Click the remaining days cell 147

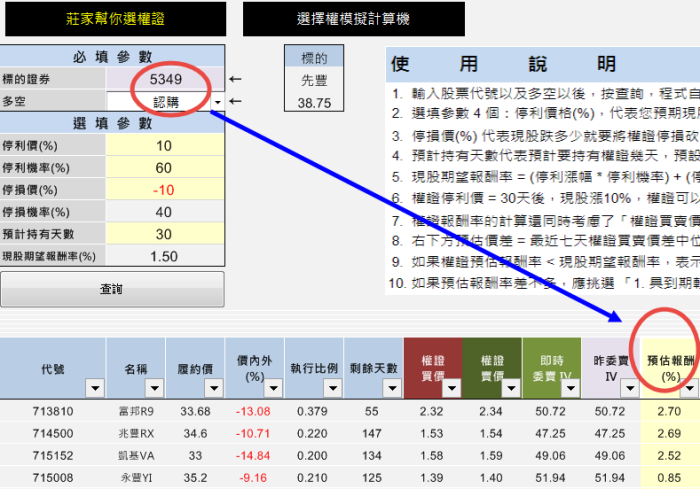(372, 434)
